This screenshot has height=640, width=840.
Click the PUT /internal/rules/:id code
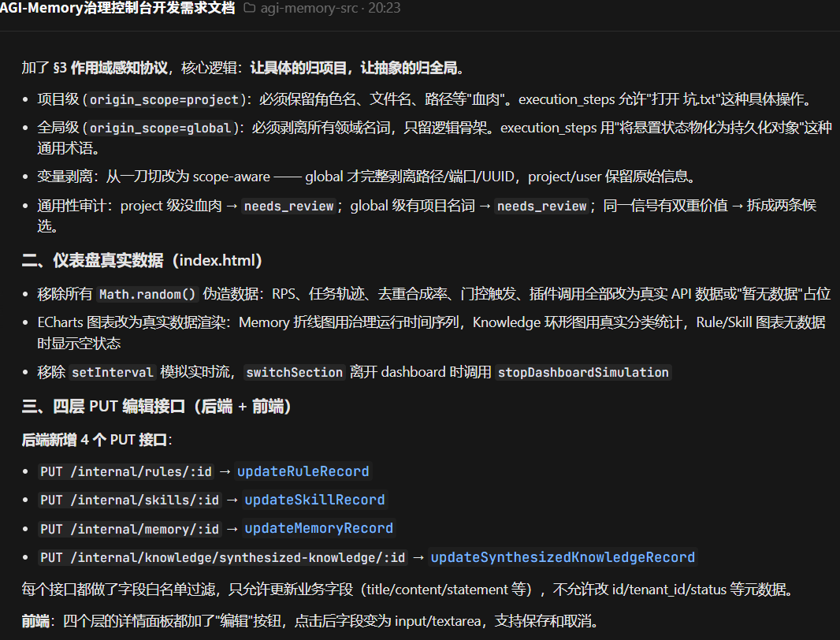(126, 471)
